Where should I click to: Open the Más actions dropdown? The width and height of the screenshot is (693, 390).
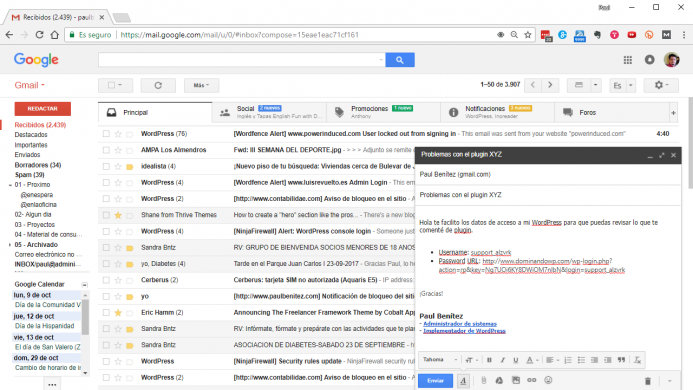point(202,85)
